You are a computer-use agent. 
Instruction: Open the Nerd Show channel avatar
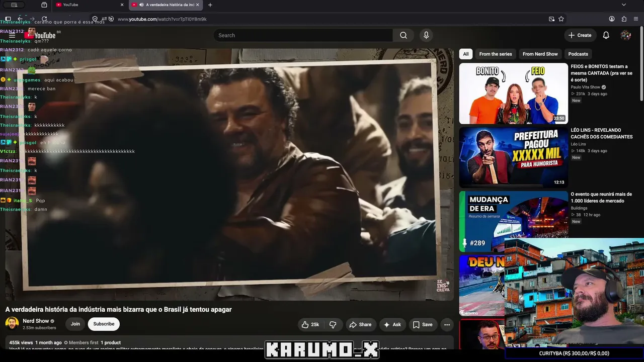(12, 324)
